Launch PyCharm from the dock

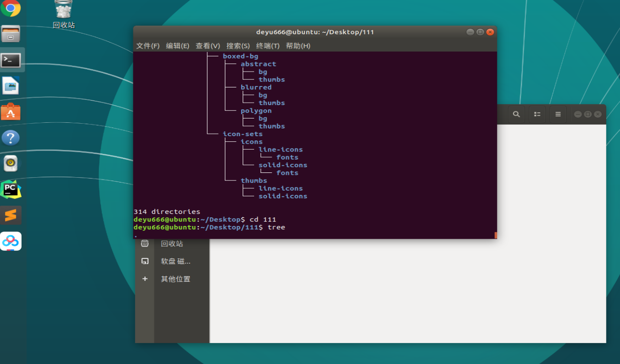11,190
